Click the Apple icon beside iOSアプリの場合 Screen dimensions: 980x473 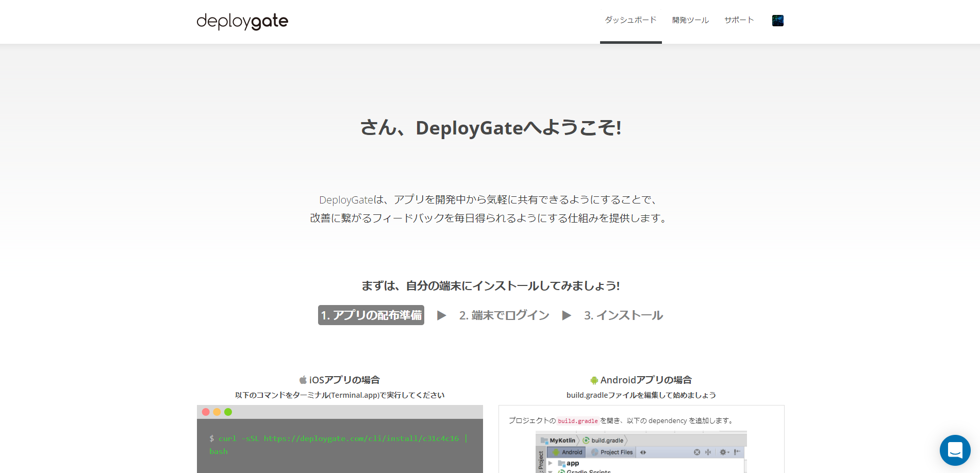(x=303, y=380)
